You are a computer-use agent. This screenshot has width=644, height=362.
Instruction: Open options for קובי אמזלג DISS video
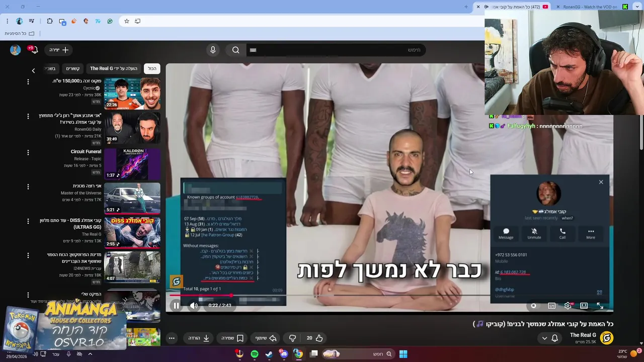pyautogui.click(x=28, y=221)
